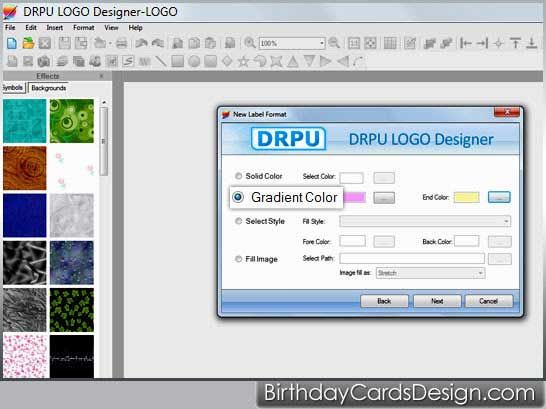Click the white Select Color swatch

tap(351, 178)
